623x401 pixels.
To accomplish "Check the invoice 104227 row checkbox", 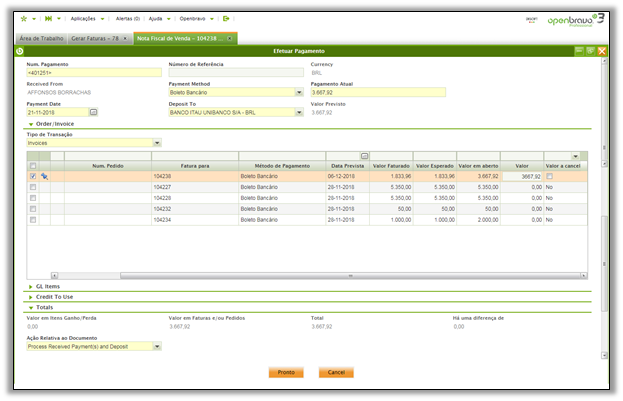I will tap(33, 187).
